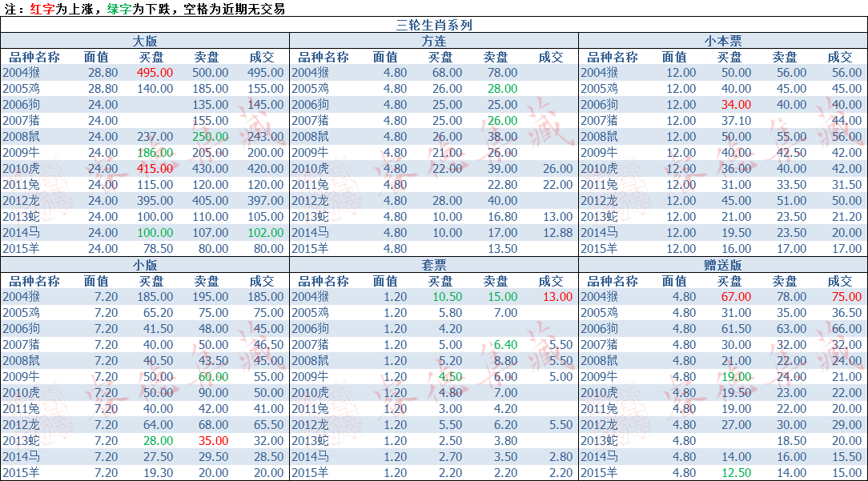The height and width of the screenshot is (481, 868).
Task: Click 买盘 column header in 大版
Action: click(x=151, y=57)
